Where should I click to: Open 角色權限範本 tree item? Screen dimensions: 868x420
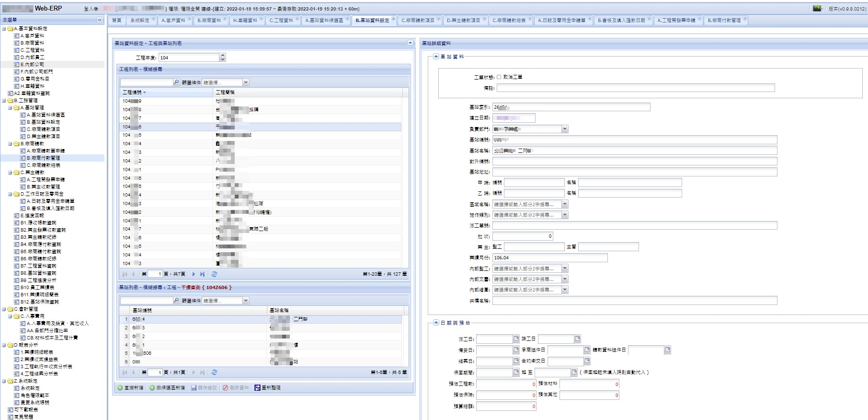pyautogui.click(x=34, y=395)
